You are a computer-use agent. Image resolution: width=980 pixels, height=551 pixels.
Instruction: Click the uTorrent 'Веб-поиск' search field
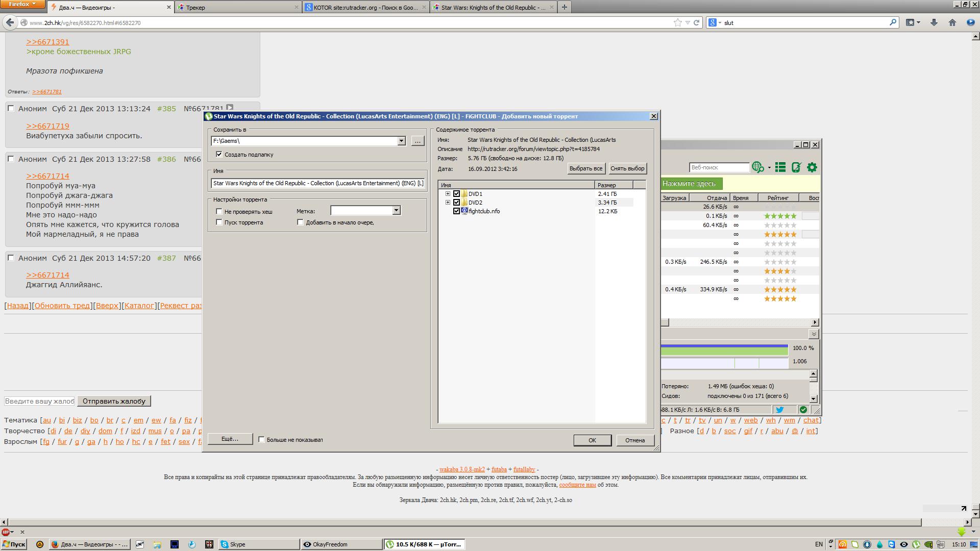tap(719, 167)
